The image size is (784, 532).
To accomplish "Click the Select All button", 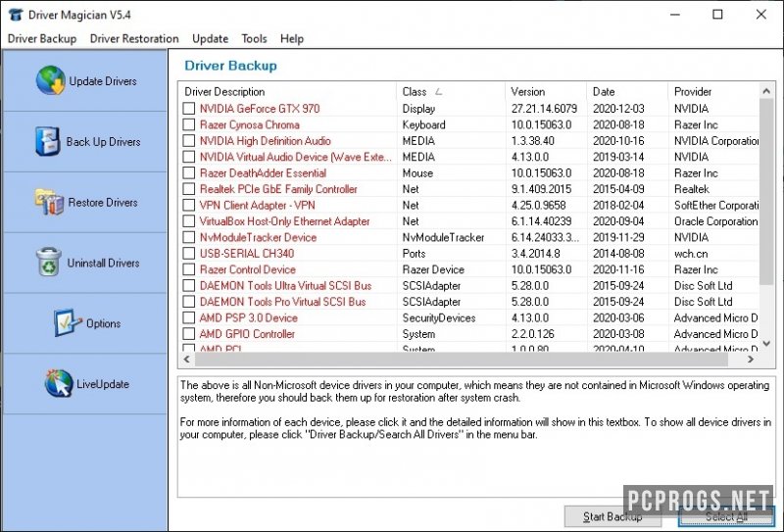I will pos(726,516).
